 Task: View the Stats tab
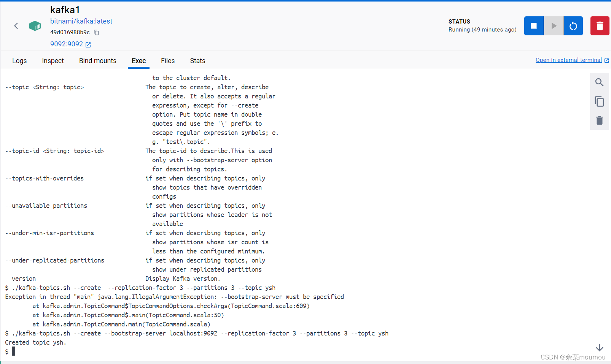(x=198, y=61)
